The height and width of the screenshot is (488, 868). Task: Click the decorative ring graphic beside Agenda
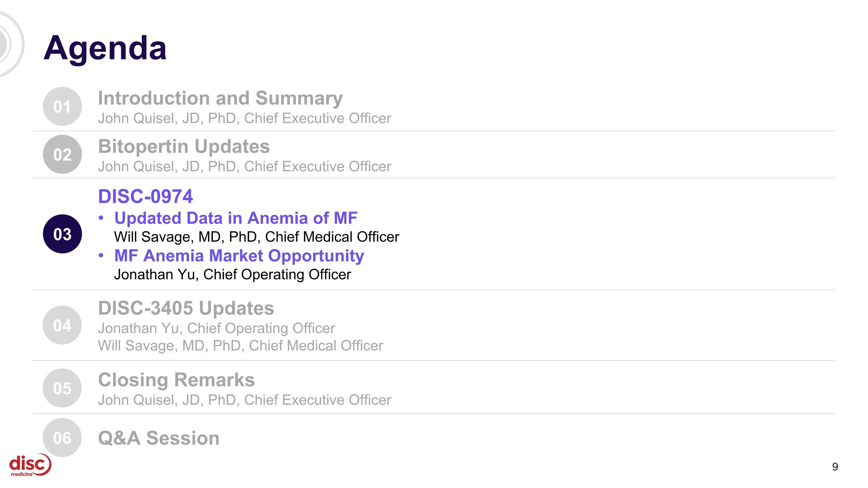click(10, 44)
